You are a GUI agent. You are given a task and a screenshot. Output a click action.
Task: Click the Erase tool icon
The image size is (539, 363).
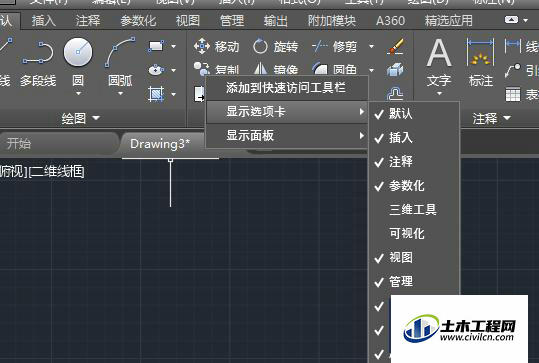coord(395,46)
